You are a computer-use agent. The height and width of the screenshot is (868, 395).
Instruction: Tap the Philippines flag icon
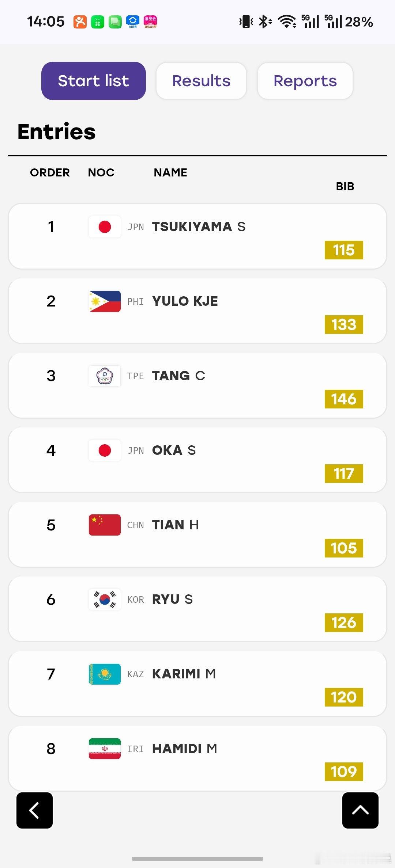[105, 301]
